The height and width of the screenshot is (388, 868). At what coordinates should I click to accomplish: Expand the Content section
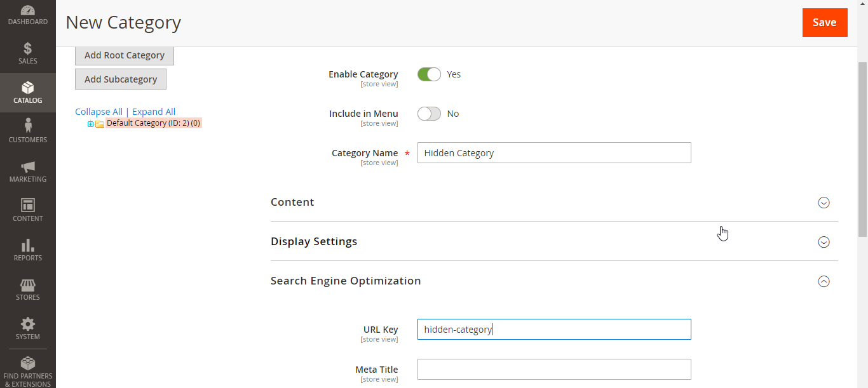(x=824, y=203)
